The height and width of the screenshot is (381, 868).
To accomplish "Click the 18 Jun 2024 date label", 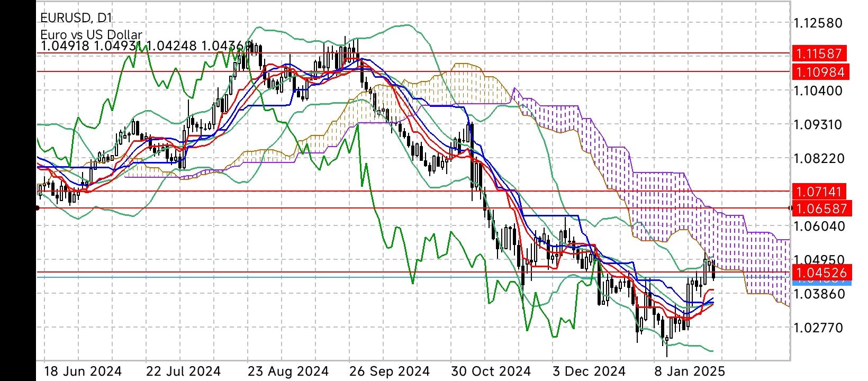I will click(x=84, y=371).
